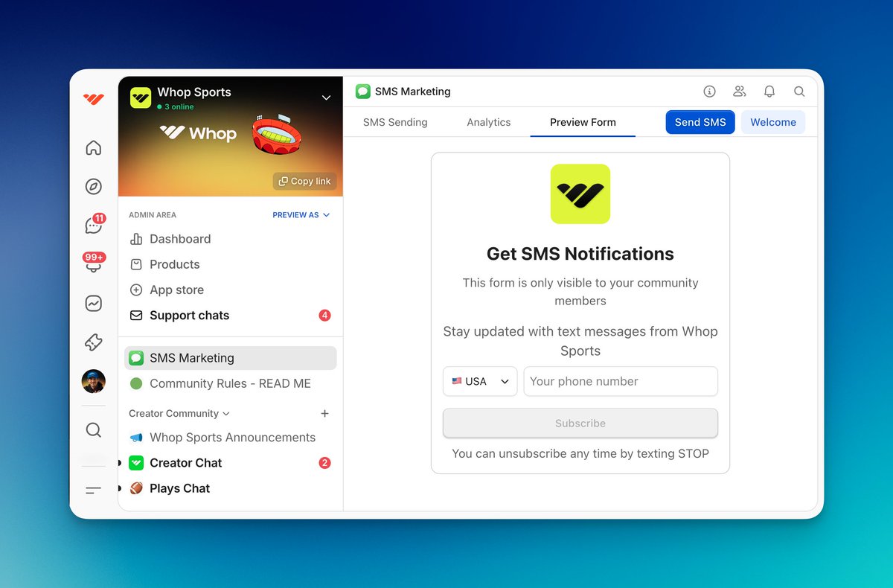Click the info icon in header
Screen dimensions: 893x588
click(x=709, y=92)
